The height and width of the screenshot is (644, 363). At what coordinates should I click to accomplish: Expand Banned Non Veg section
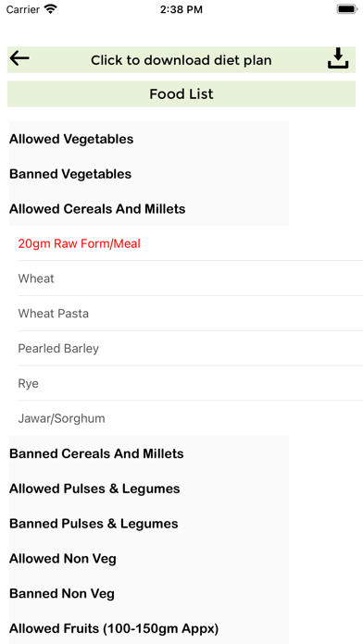point(149,593)
